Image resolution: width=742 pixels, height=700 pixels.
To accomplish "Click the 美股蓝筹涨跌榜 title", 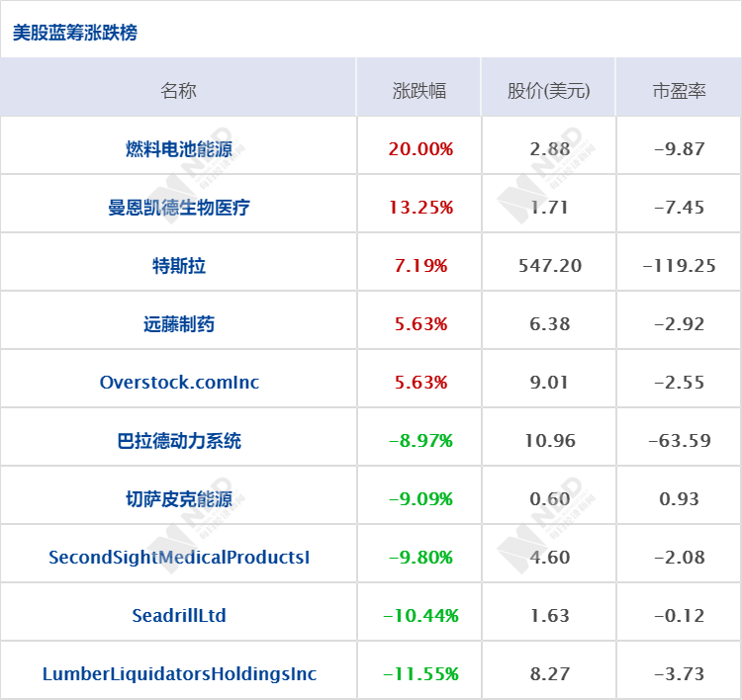I will point(75,33).
